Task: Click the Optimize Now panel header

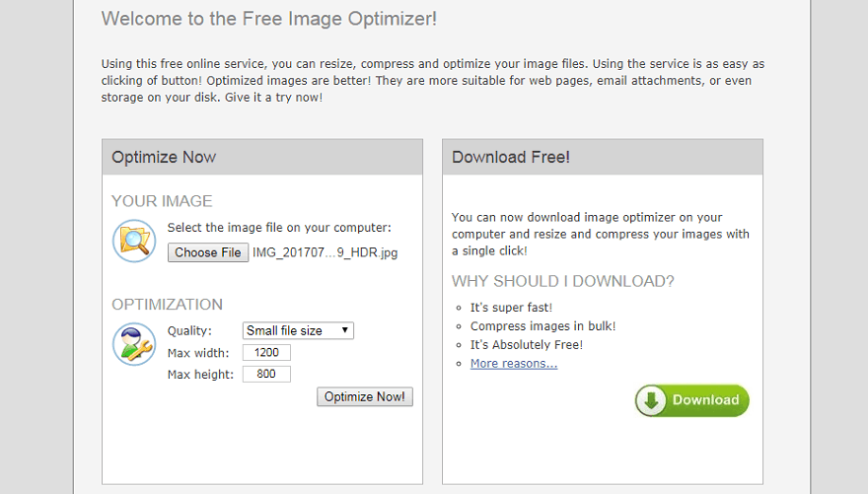Action: pos(164,158)
